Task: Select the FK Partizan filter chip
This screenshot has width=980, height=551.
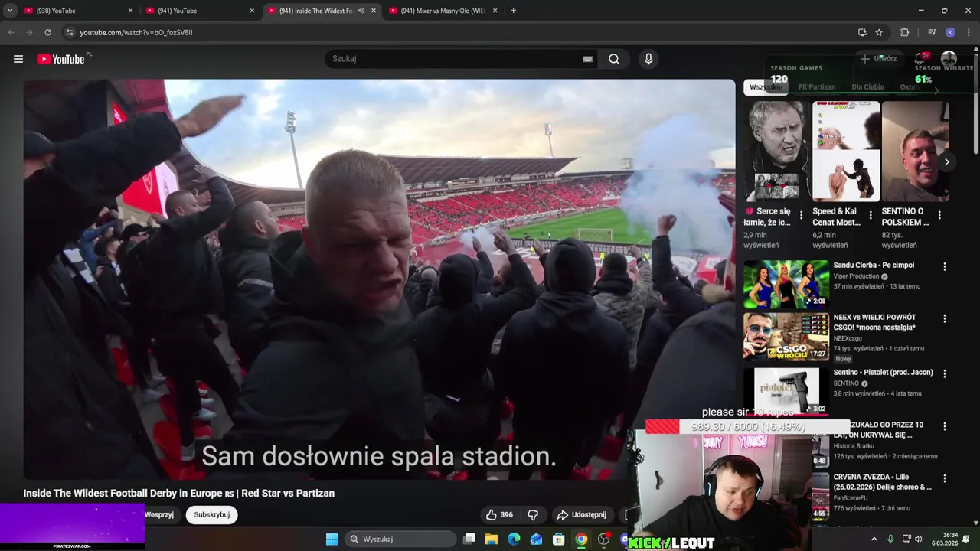Action: coord(817,87)
